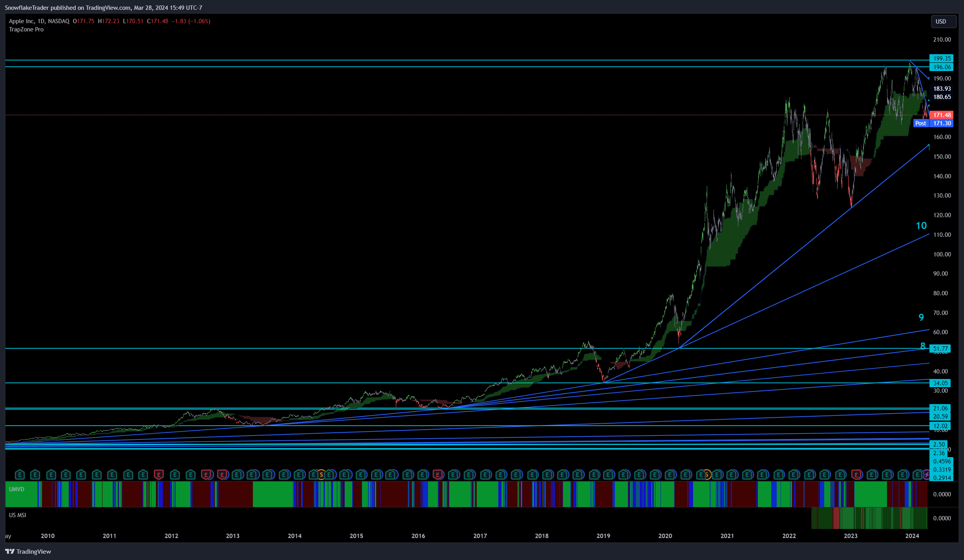Click the 199.35 price line label

(x=942, y=59)
